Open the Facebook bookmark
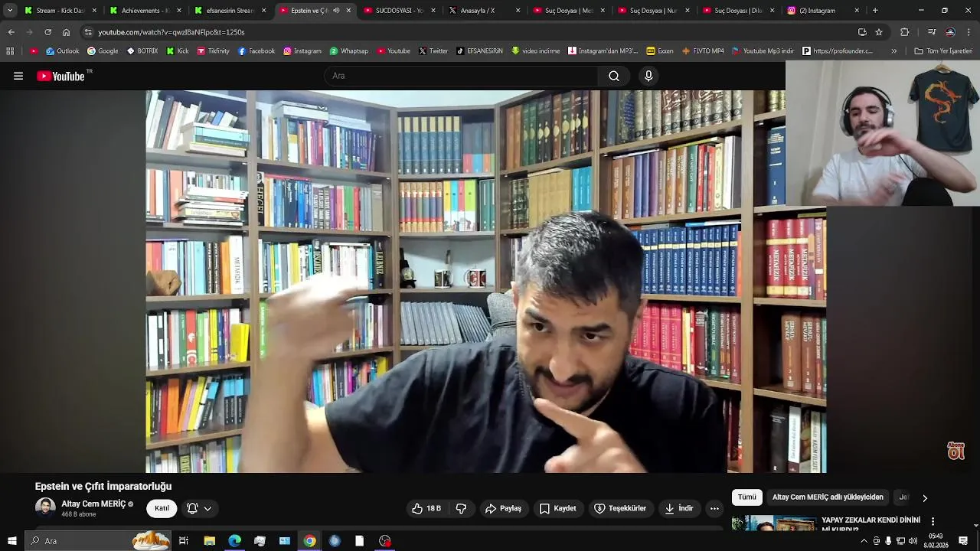Viewport: 980px width, 551px height. [256, 51]
